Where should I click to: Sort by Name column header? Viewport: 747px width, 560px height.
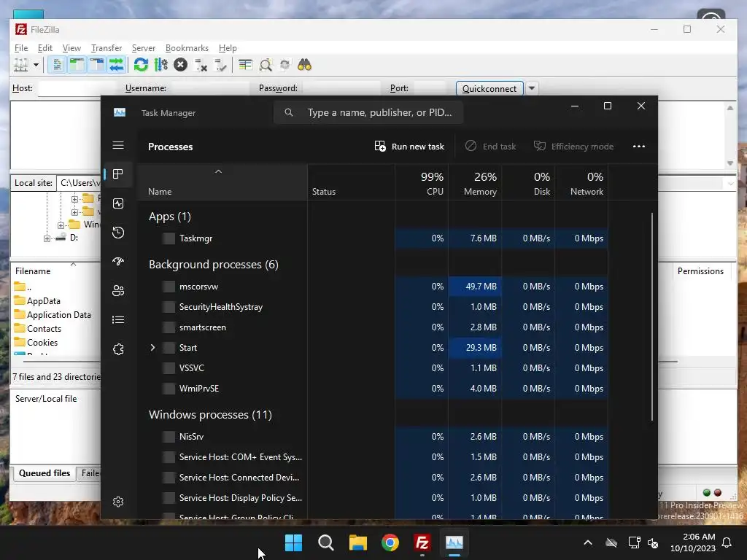tap(222, 183)
